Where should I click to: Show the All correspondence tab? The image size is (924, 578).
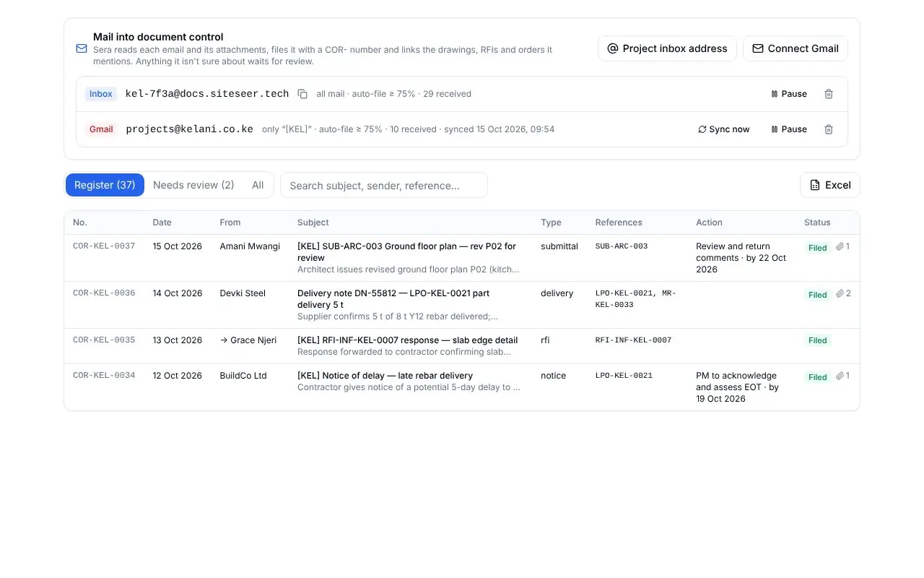pyautogui.click(x=258, y=185)
